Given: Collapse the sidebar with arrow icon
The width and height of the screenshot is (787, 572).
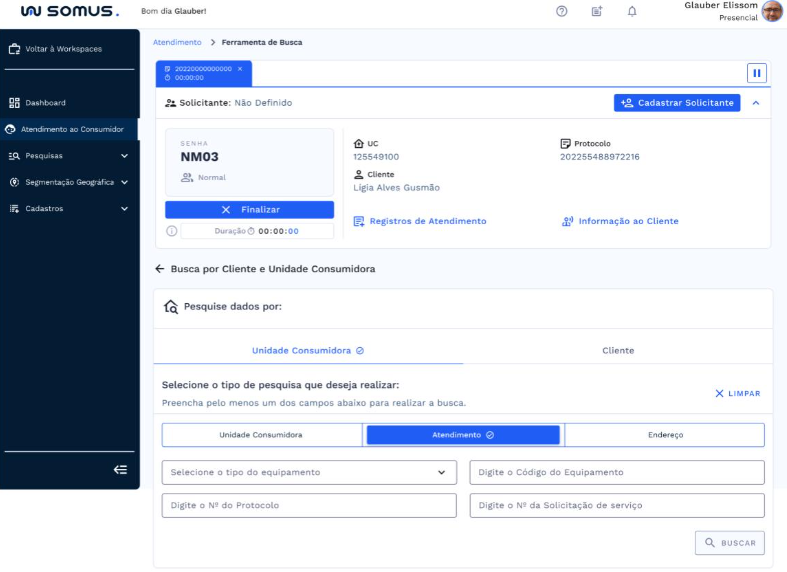Looking at the screenshot, I should [x=120, y=469].
